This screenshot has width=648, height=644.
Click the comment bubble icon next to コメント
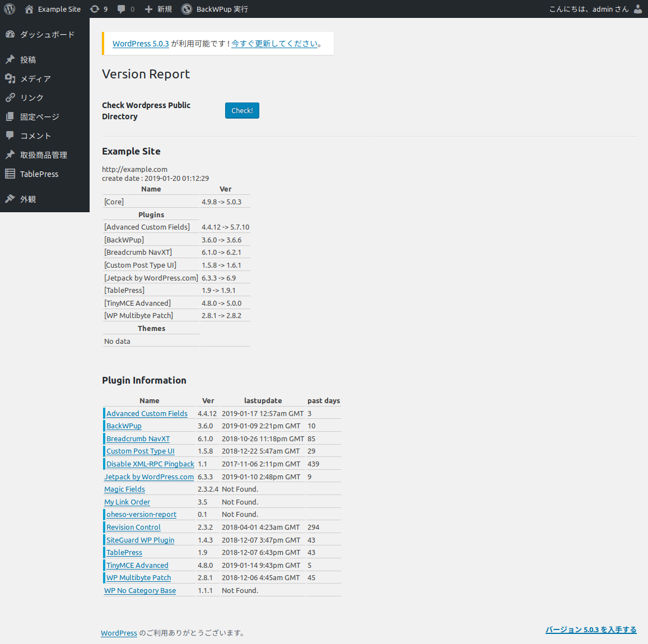tap(10, 136)
